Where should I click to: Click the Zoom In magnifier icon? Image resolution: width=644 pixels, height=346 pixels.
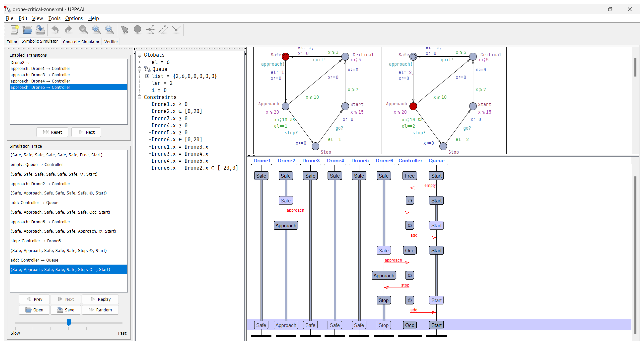point(96,30)
